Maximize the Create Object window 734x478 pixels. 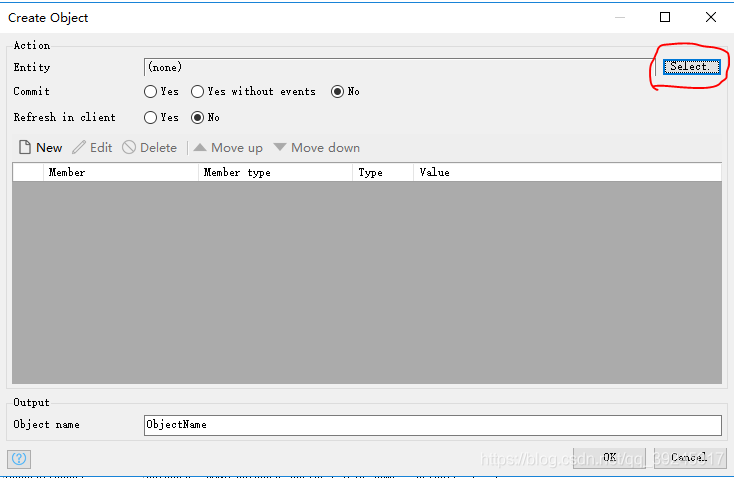coord(665,17)
